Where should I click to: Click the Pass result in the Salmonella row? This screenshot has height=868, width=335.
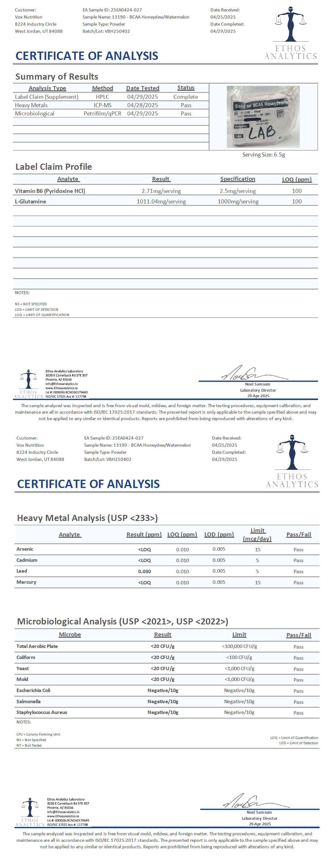tap(299, 702)
